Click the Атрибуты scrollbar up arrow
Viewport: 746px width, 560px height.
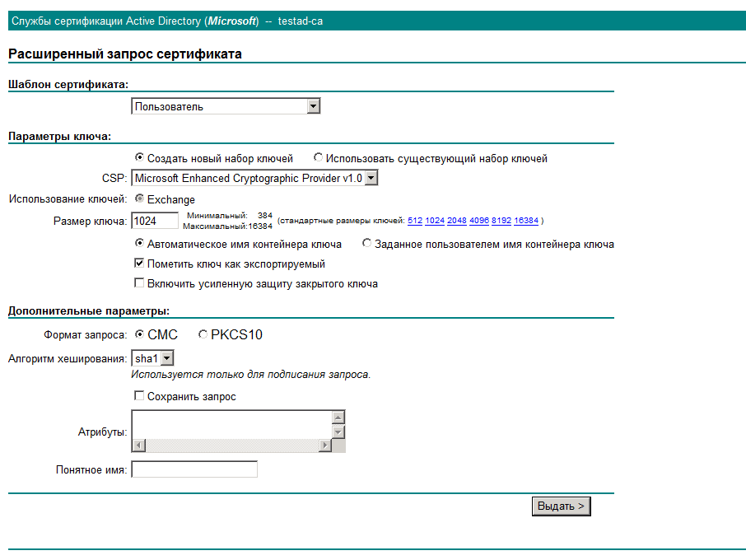[x=338, y=418]
